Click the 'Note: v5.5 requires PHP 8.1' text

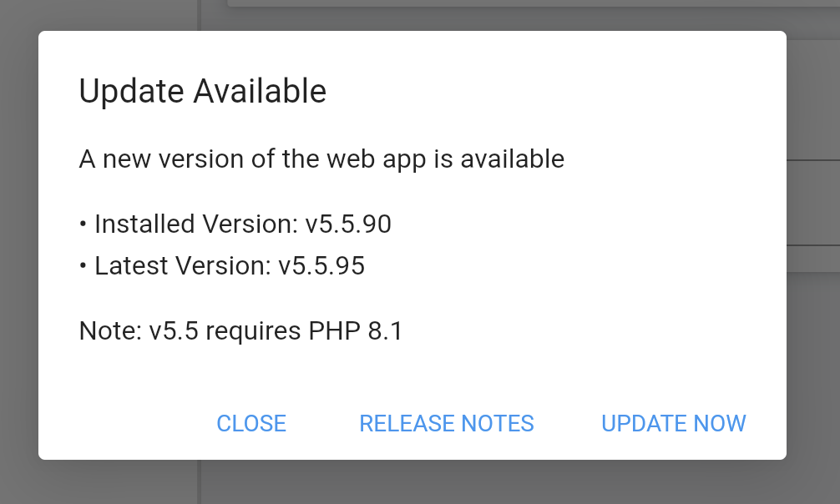pos(240,330)
